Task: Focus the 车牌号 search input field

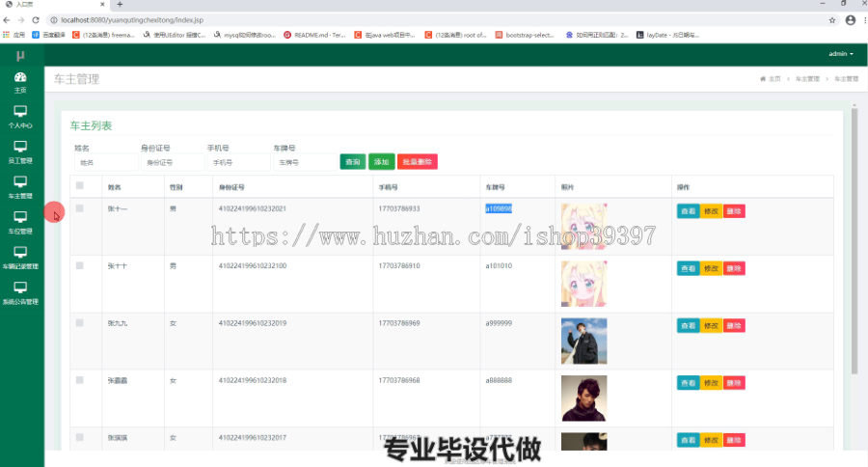Action: (306, 162)
